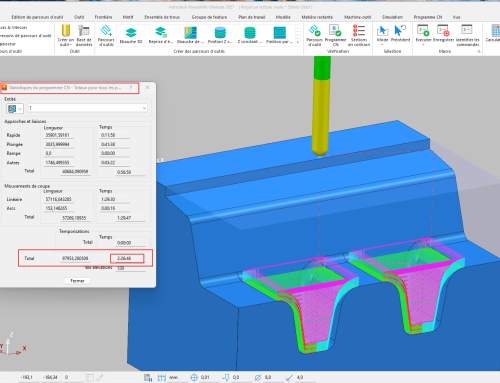Click the Fermer button

click(77, 281)
